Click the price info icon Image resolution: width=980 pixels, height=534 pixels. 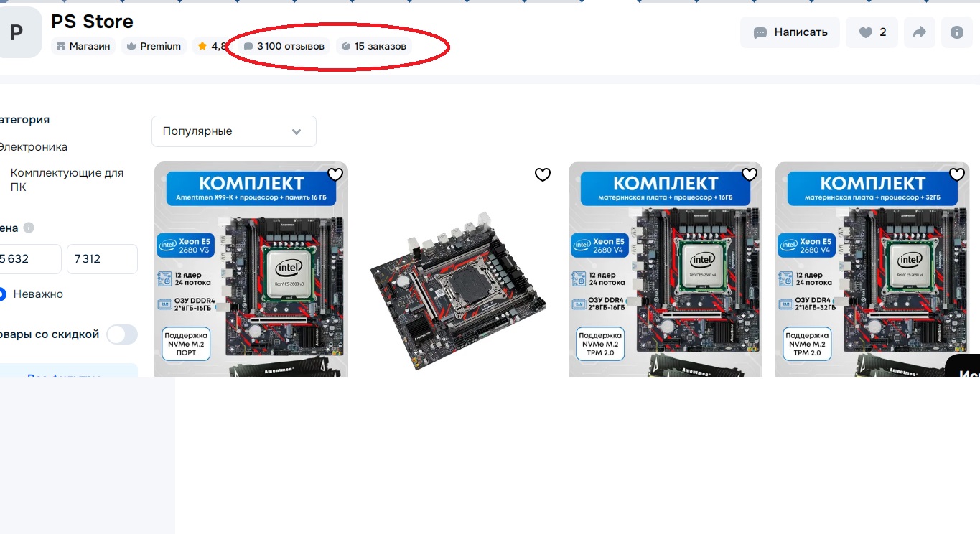pyautogui.click(x=29, y=228)
